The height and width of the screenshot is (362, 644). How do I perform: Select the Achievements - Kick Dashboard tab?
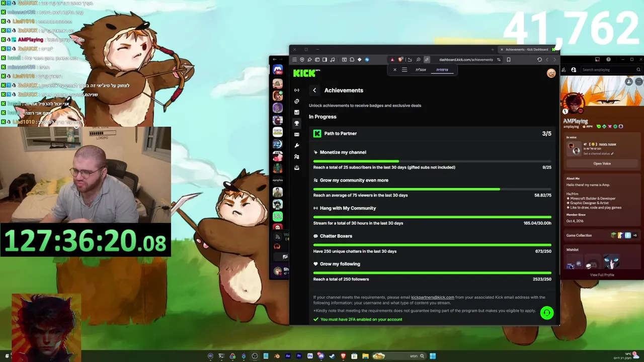(527, 49)
